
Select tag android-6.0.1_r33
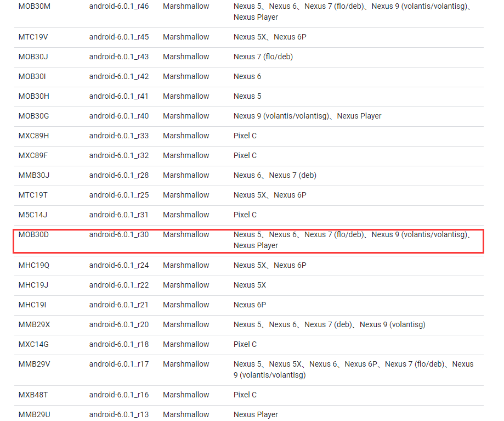coord(119,136)
